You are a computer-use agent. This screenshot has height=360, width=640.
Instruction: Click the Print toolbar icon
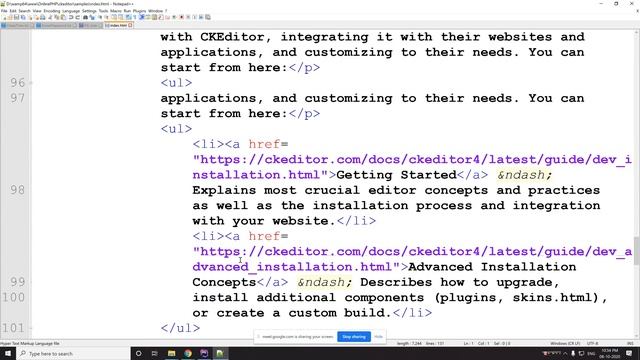point(43,17)
